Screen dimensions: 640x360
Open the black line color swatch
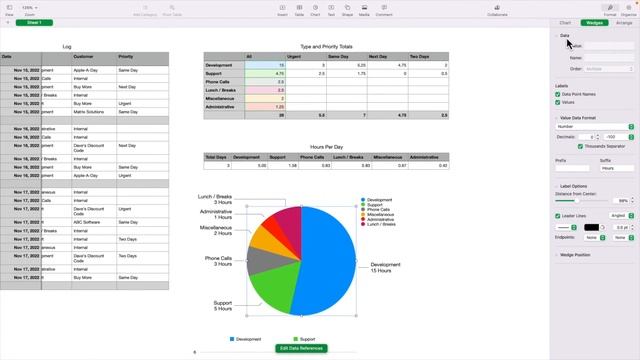pos(591,227)
